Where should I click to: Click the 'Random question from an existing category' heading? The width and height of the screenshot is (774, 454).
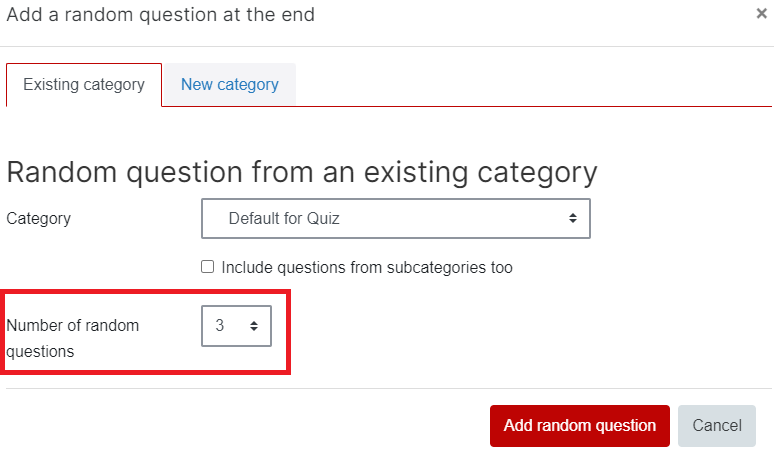pyautogui.click(x=302, y=173)
